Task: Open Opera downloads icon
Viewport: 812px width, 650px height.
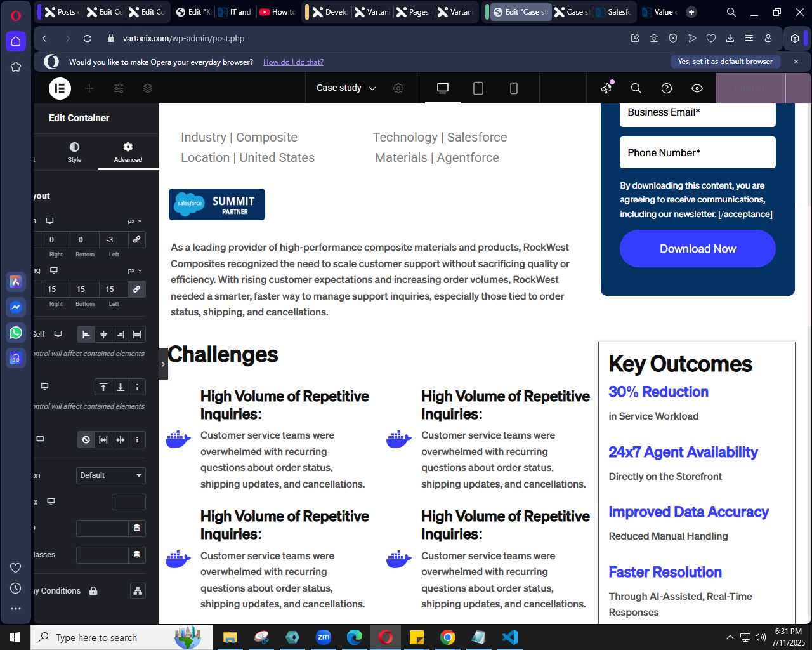Action: 730,38
